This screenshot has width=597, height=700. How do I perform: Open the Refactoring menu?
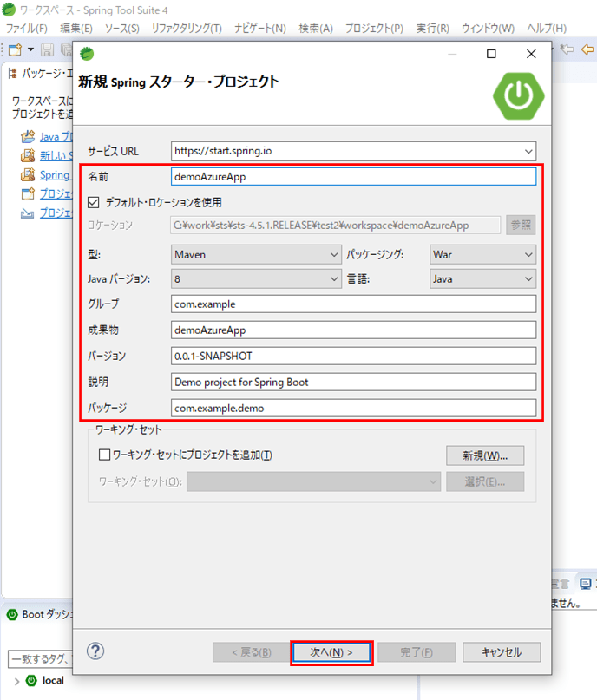click(x=187, y=29)
